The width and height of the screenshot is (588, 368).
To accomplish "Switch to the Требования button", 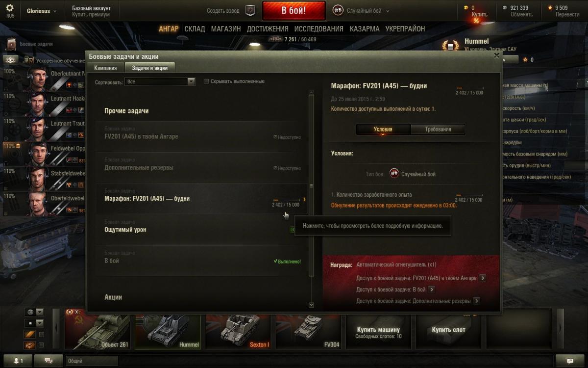I will tap(438, 130).
